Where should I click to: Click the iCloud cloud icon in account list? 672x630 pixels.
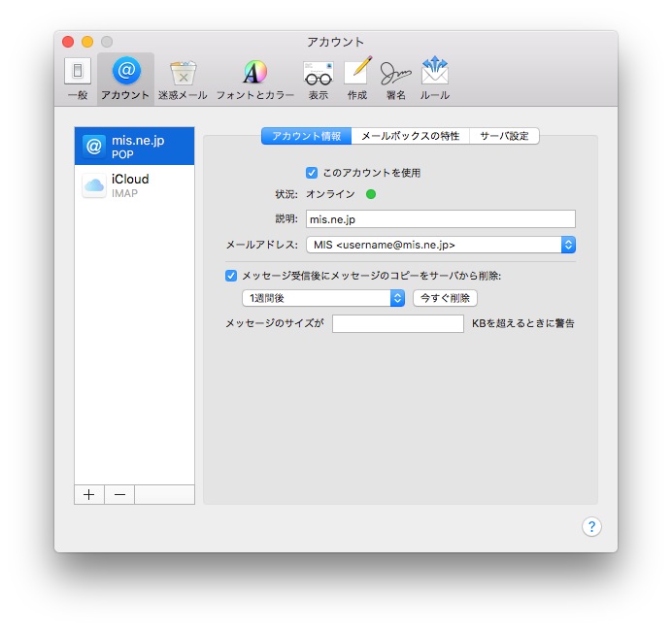[94, 185]
